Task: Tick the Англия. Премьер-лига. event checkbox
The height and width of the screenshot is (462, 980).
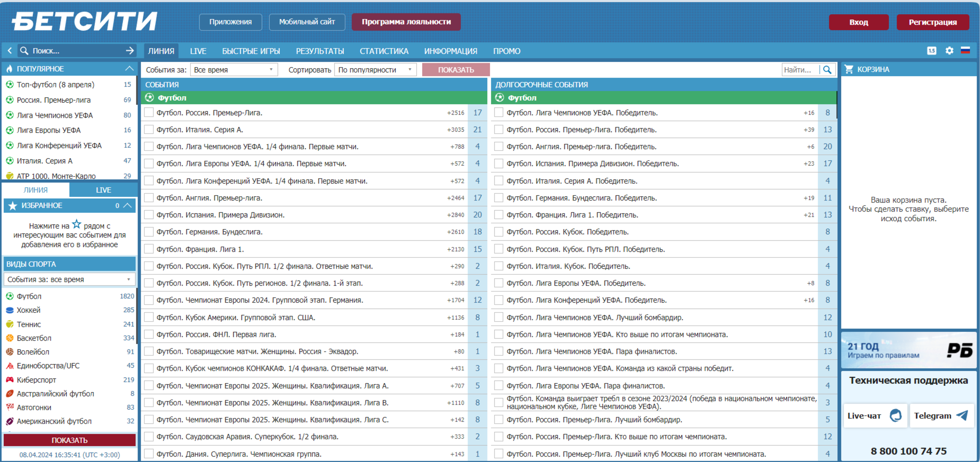Action: pyautogui.click(x=148, y=198)
